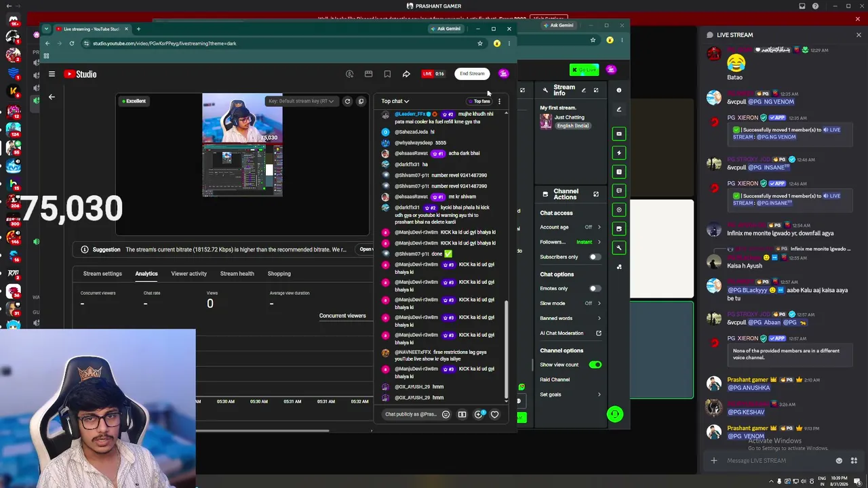Switch to Stream settings tab
Screen dimensions: 868x488
click(x=102, y=274)
